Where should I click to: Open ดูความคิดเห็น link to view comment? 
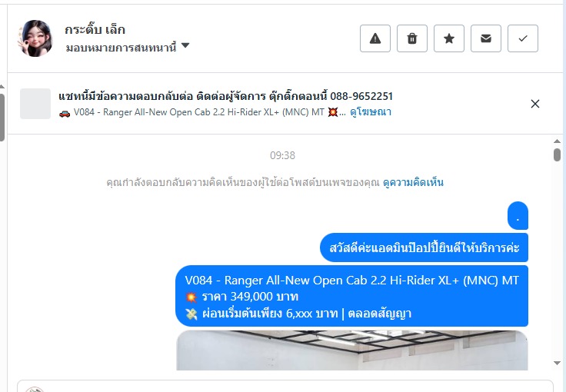[413, 182]
